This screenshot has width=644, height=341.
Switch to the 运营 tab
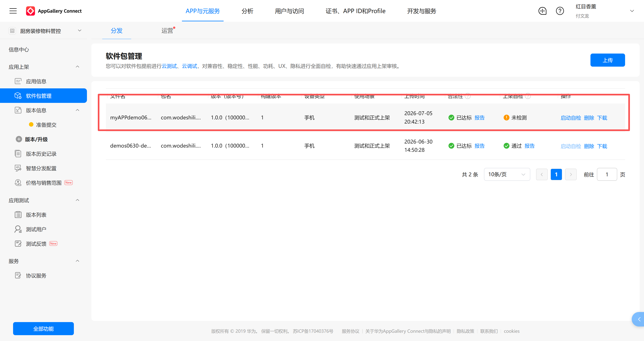click(x=167, y=31)
